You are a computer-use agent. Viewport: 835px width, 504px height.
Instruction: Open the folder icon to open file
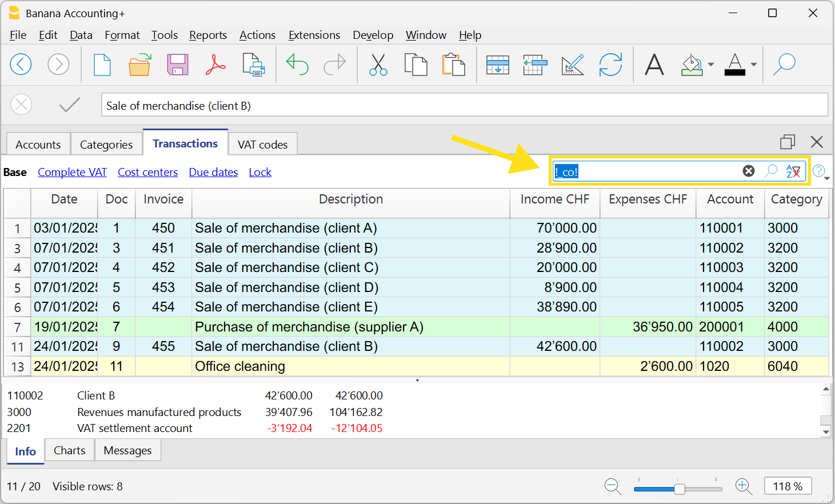tap(139, 65)
